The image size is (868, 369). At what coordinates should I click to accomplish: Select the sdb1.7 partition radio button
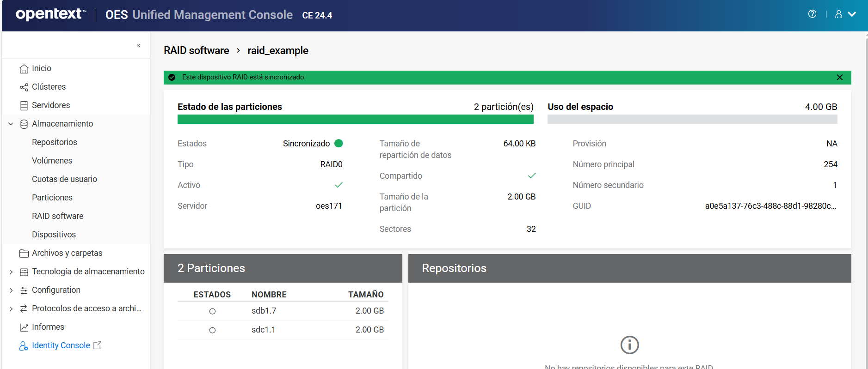212,311
